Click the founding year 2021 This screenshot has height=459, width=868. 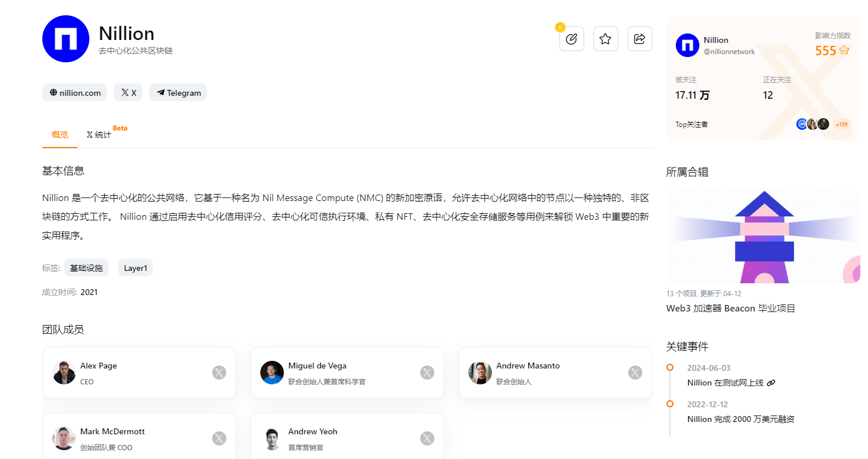point(89,292)
